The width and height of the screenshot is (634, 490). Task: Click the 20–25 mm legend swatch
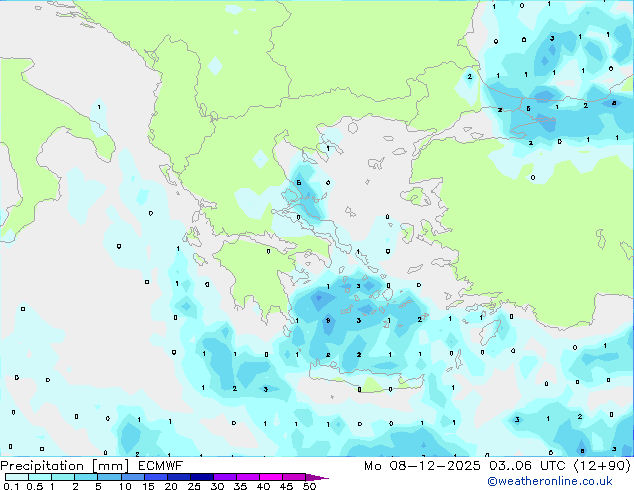click(x=179, y=477)
